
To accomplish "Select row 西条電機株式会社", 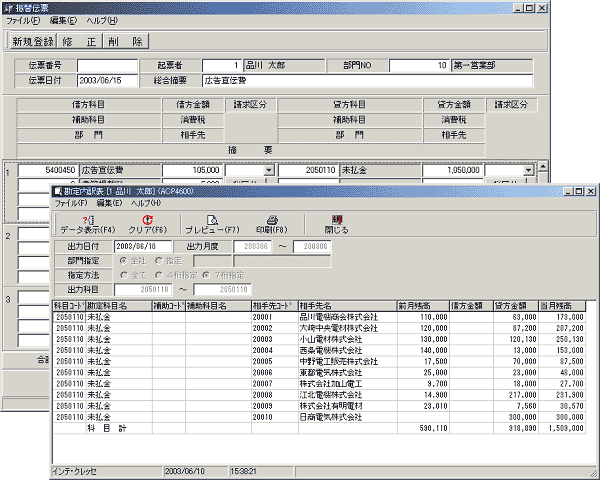I will click(319, 350).
